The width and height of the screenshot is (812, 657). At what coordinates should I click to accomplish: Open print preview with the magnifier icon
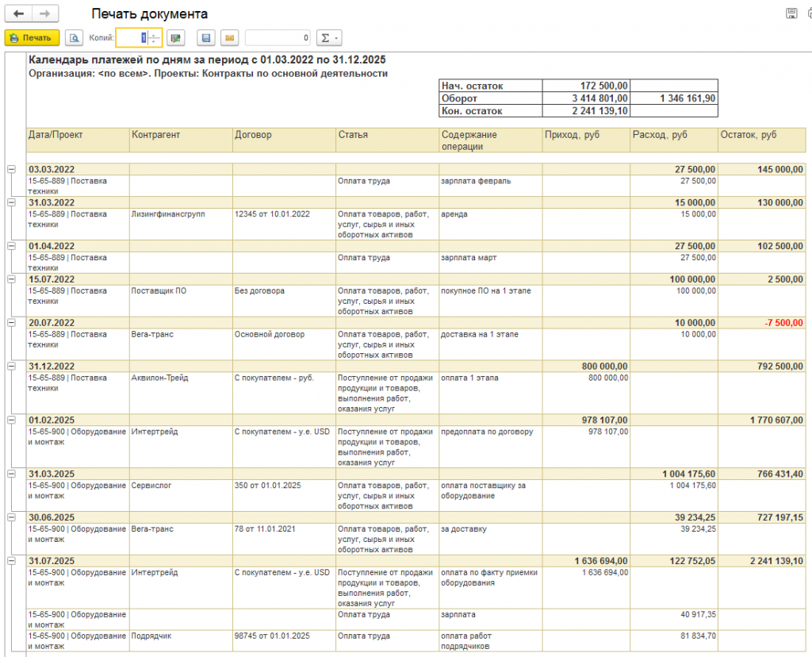pyautogui.click(x=75, y=37)
